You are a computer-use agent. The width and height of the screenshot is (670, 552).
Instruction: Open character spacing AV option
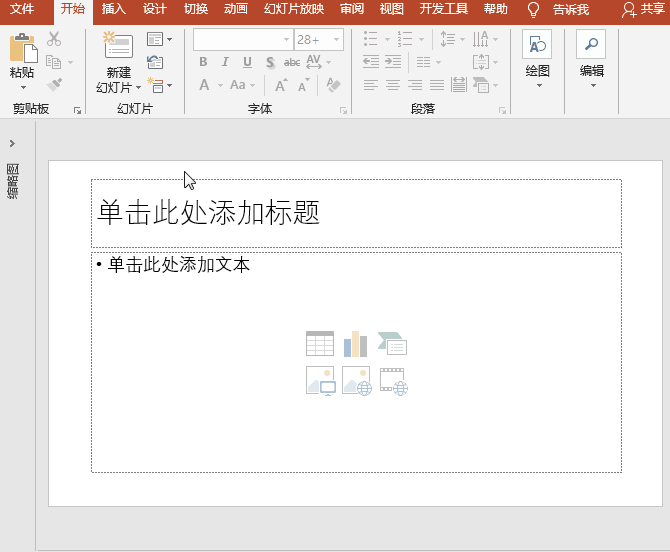[314, 62]
